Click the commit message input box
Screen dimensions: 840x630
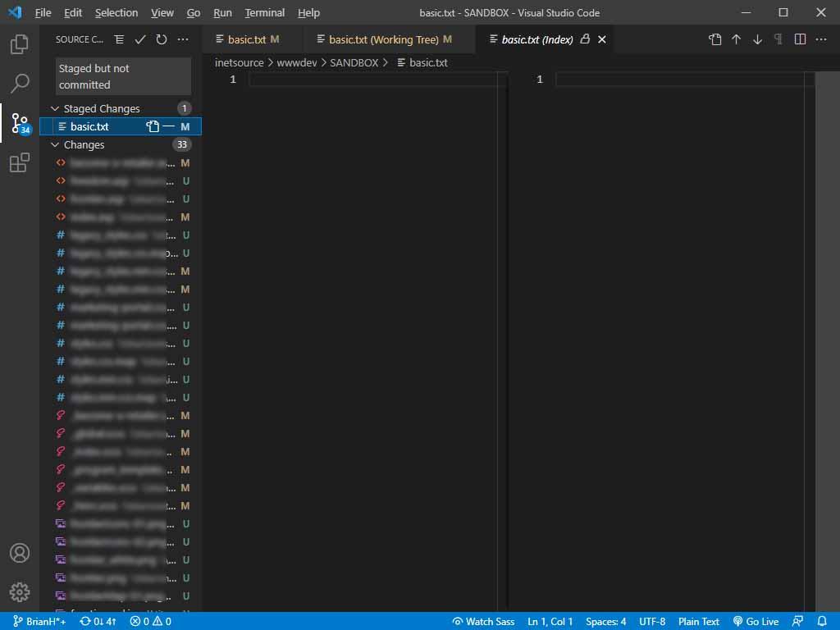pyautogui.click(x=123, y=76)
